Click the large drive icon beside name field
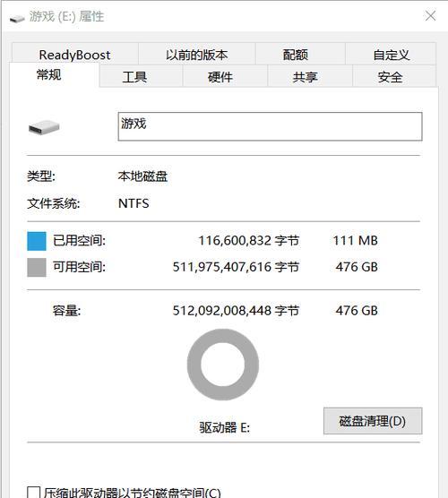The height and width of the screenshot is (498, 448). pos(44,127)
